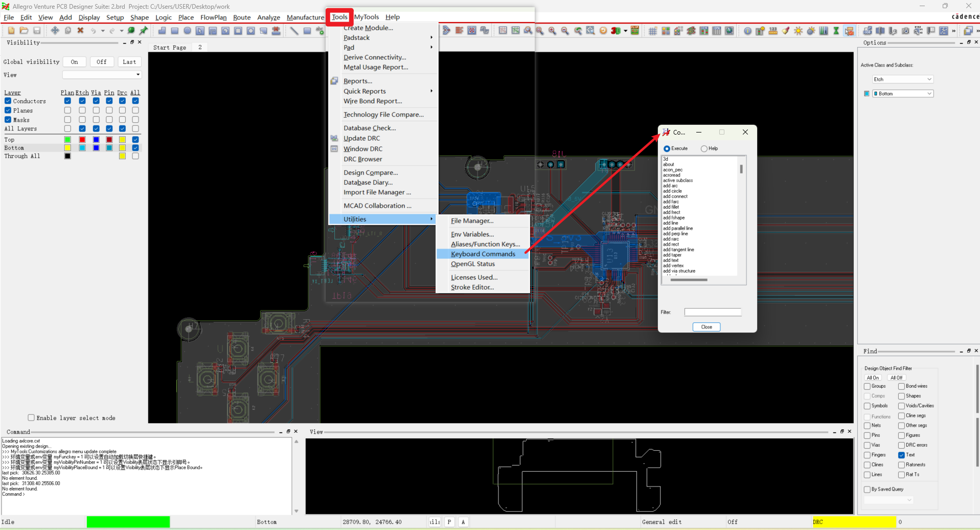Screen dimensions: 980x530
Task: Open the Tools menu
Action: (339, 17)
